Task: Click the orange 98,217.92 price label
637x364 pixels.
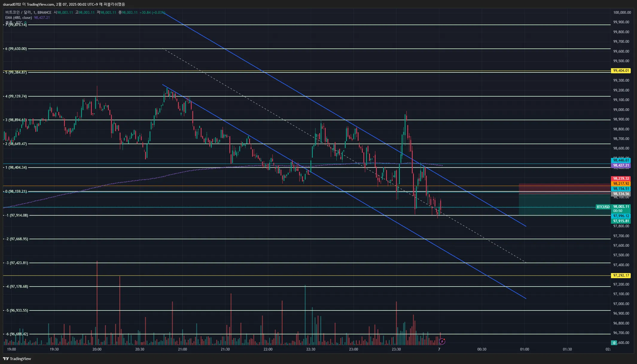Action: [x=621, y=184]
